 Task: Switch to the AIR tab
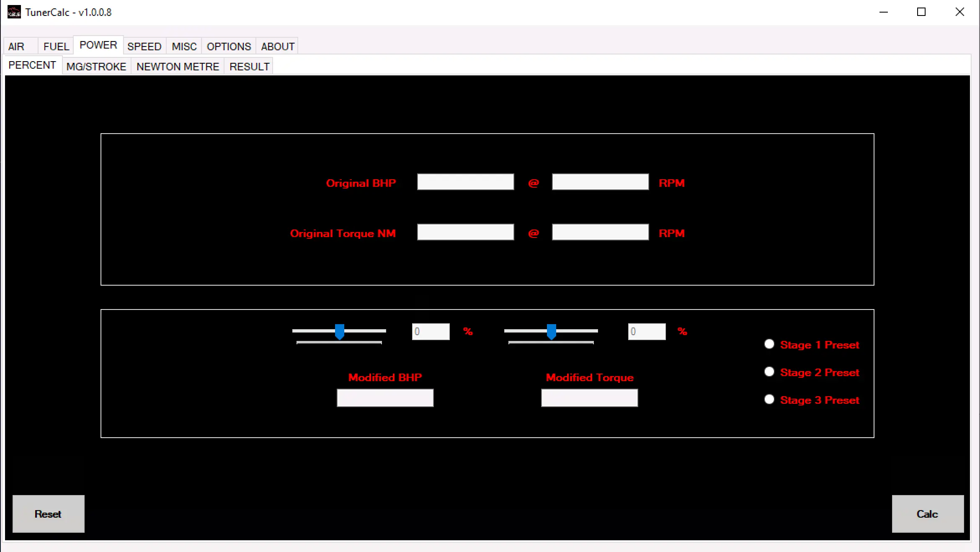coord(17,46)
